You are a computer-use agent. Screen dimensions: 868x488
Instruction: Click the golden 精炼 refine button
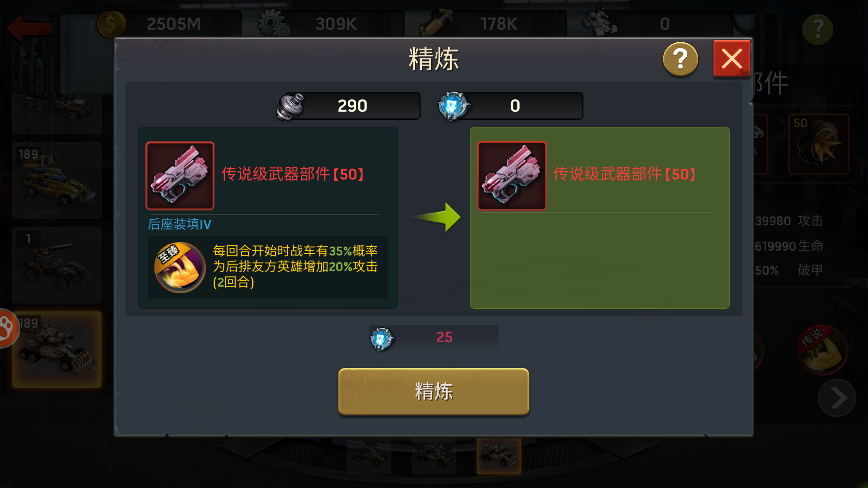pos(434,391)
